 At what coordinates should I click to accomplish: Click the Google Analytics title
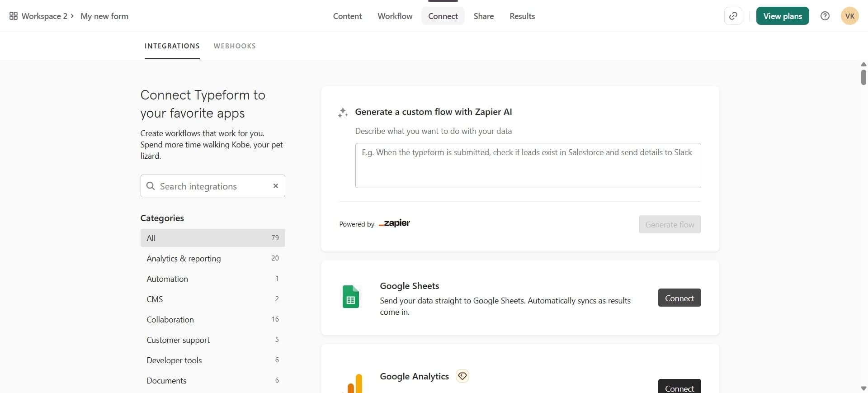click(414, 376)
